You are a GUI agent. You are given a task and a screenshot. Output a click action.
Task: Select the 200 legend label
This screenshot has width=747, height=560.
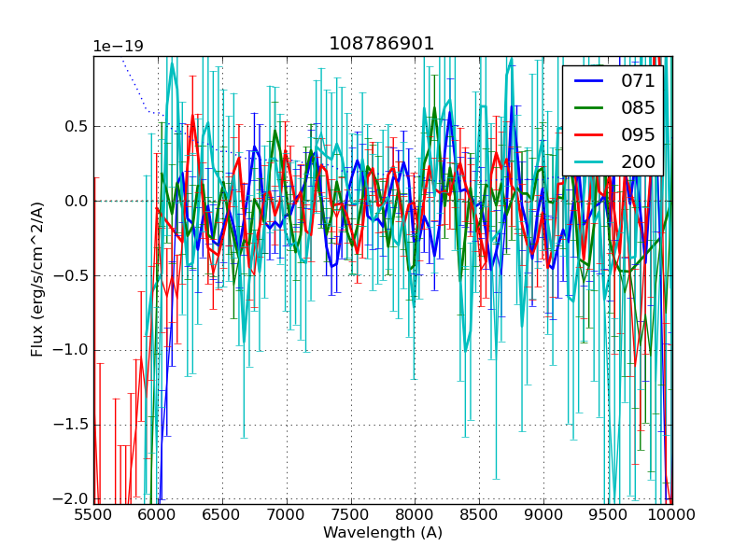click(x=639, y=161)
